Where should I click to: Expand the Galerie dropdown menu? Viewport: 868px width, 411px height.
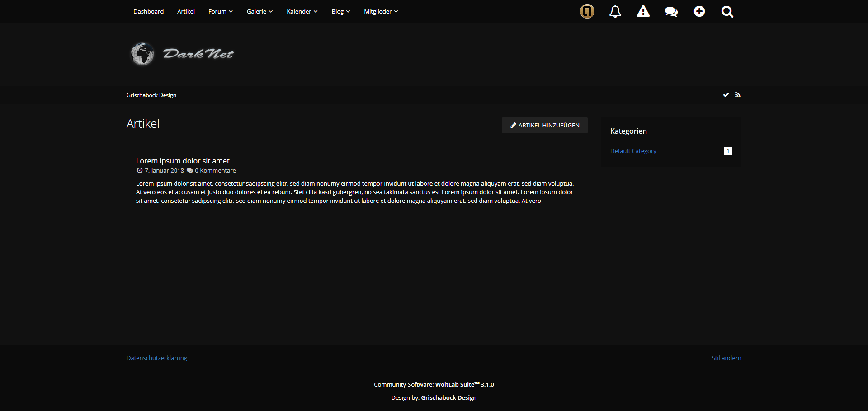[x=259, y=11]
